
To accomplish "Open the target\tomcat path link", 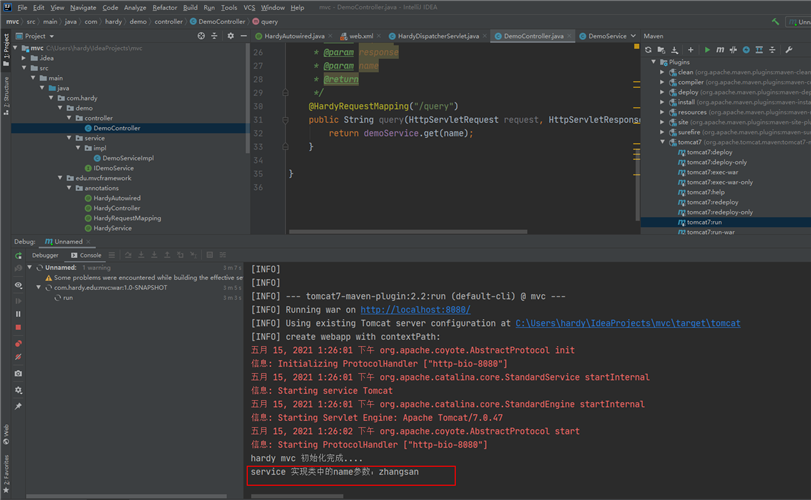I will click(x=627, y=323).
